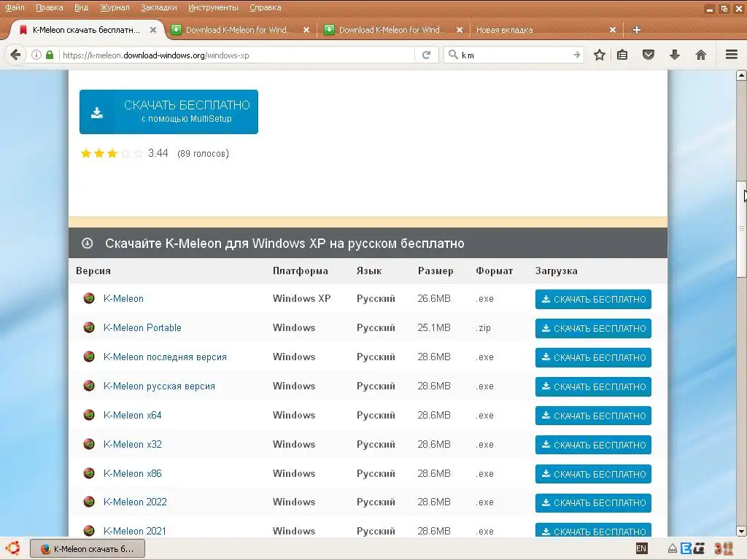
Task: Open the 'K-Meleon последняя версия' link
Action: [165, 357]
